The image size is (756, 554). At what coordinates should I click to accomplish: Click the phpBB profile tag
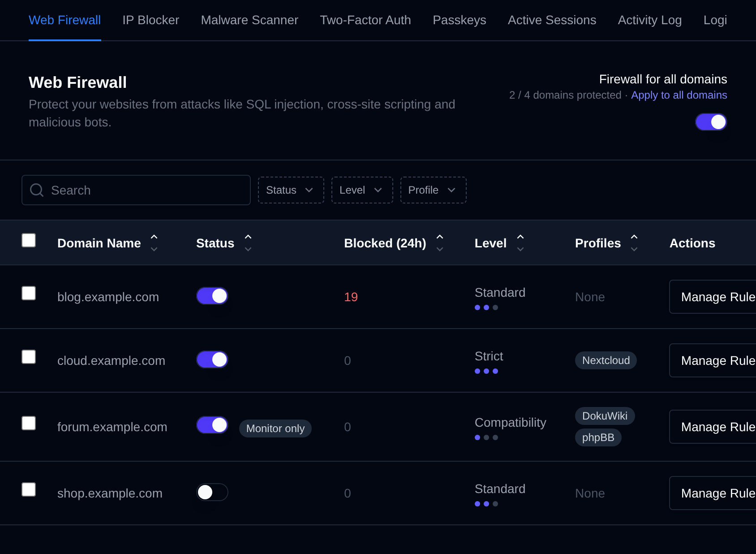(598, 437)
